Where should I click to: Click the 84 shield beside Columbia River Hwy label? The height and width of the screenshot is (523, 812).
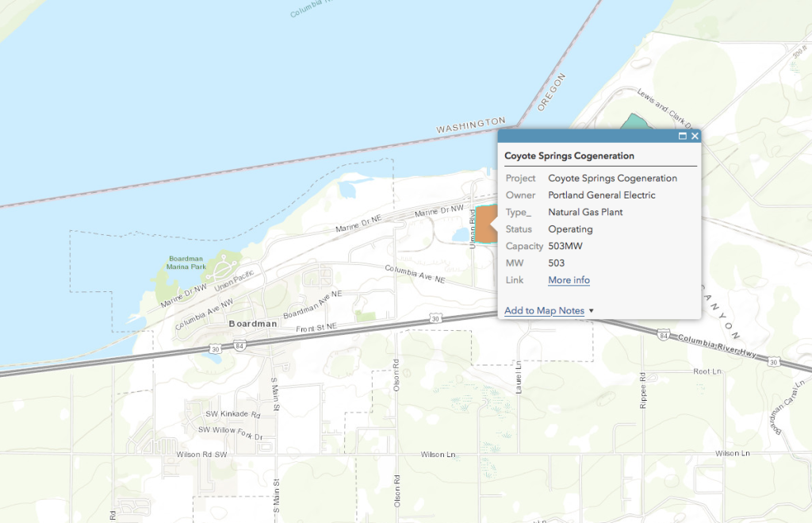(x=663, y=336)
